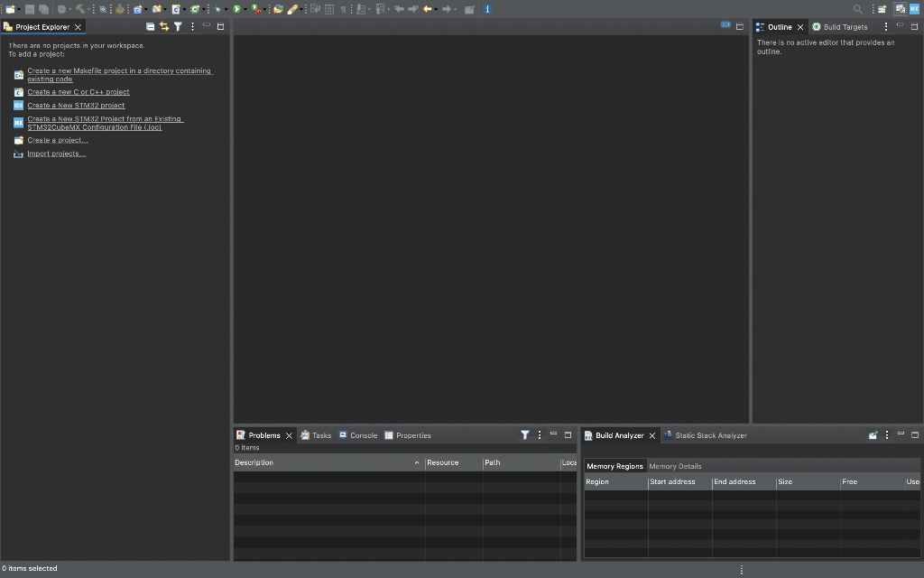Enable Toggle Mark Occurrences highlighter
924x578 pixels.
pos(293,9)
